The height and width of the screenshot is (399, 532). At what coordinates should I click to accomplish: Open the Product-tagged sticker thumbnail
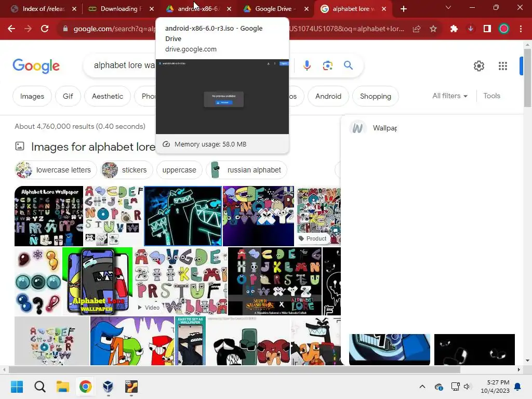(318, 216)
